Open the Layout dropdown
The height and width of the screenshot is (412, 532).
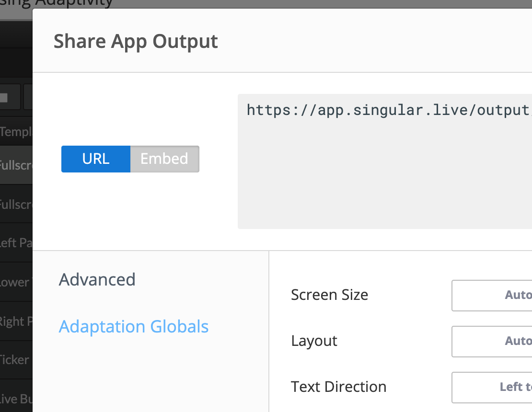coord(492,342)
